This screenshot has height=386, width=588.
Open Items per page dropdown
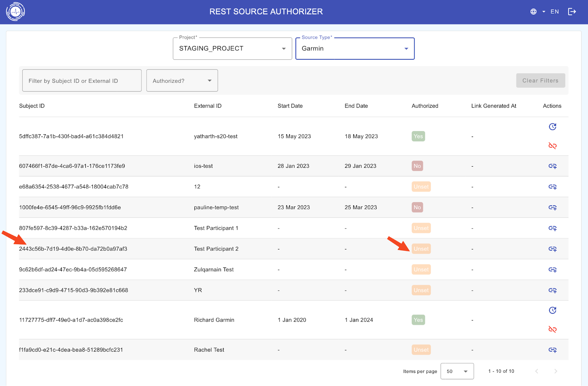pyautogui.click(x=457, y=371)
